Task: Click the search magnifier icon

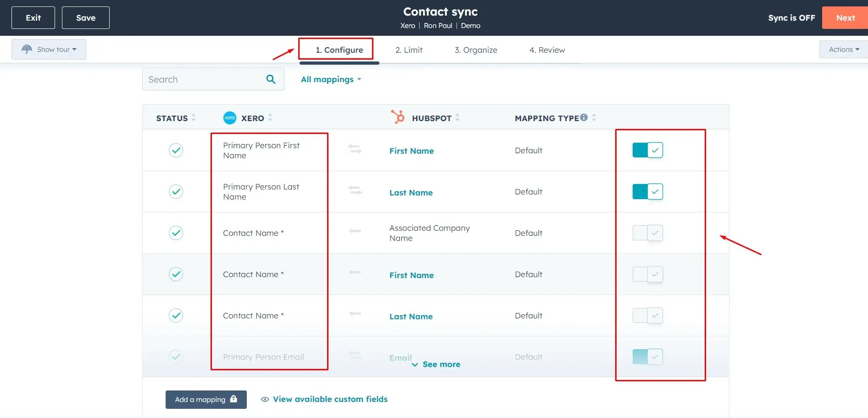Action: click(x=271, y=79)
